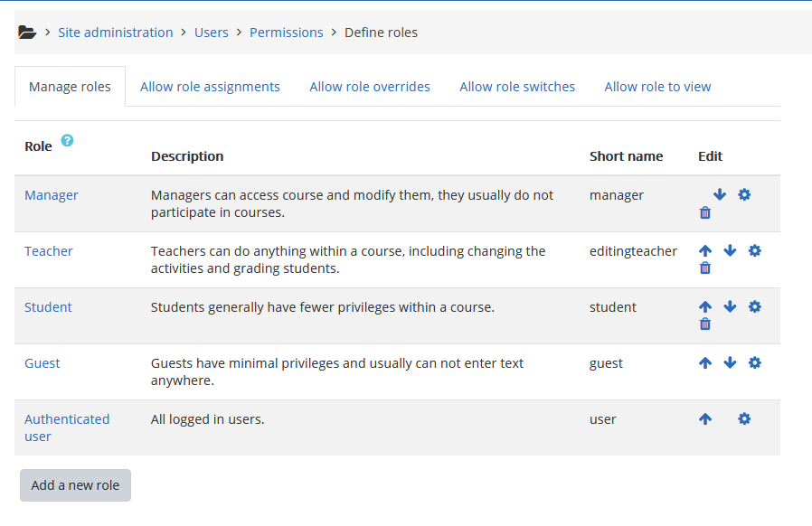
Task: Move the Teacher role down
Action: tap(730, 251)
